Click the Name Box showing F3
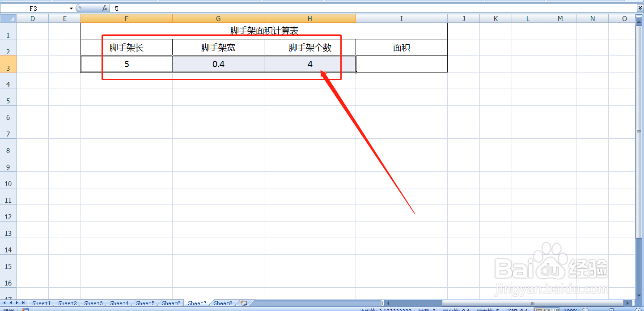The image size is (644, 311). tap(34, 9)
